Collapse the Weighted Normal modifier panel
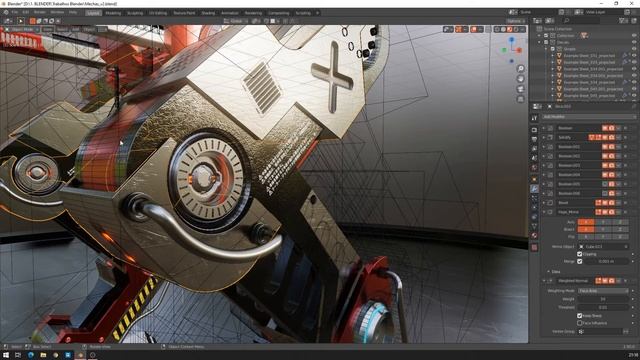640x360 pixels. (544, 281)
